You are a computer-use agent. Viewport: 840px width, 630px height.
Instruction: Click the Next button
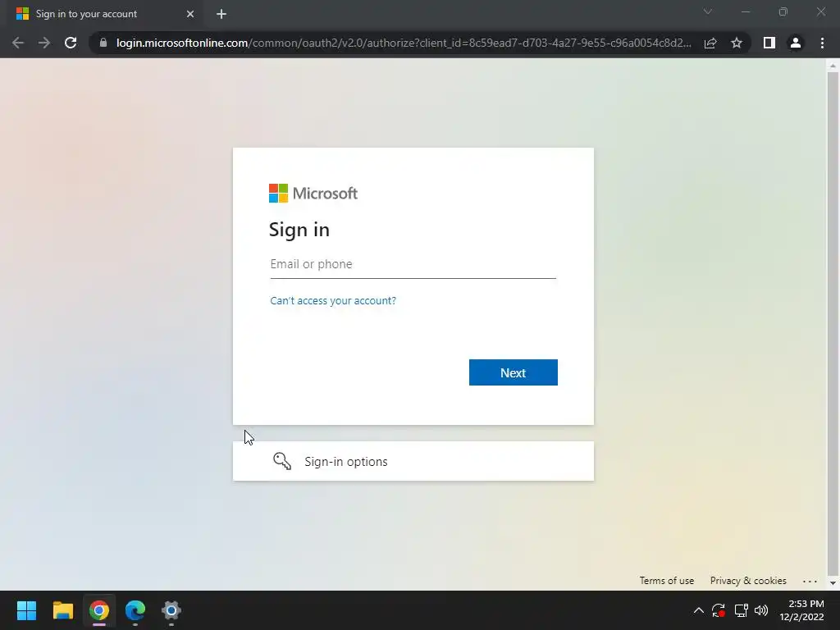pyautogui.click(x=514, y=372)
